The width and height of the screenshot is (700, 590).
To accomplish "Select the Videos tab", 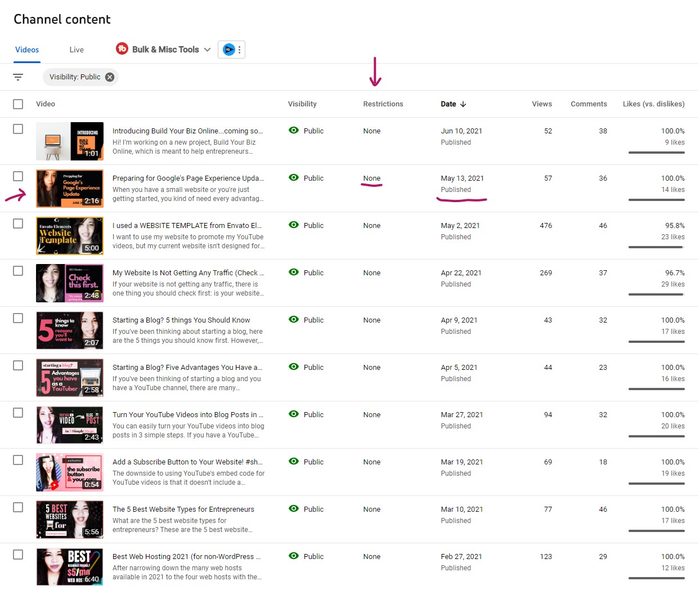I will pos(26,49).
